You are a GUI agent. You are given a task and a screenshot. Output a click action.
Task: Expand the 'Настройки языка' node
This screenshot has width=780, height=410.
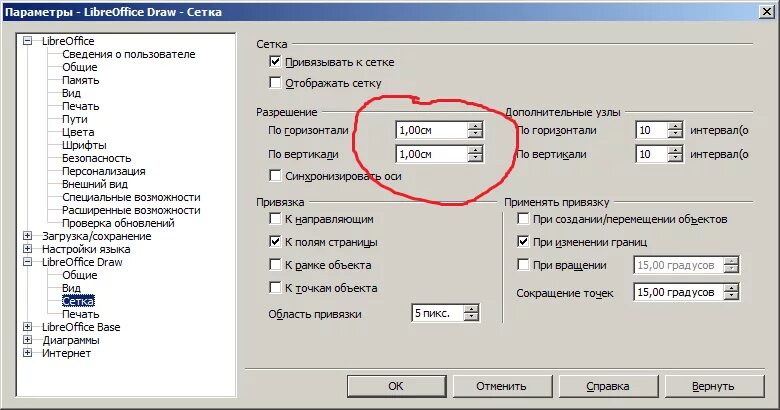tap(28, 249)
